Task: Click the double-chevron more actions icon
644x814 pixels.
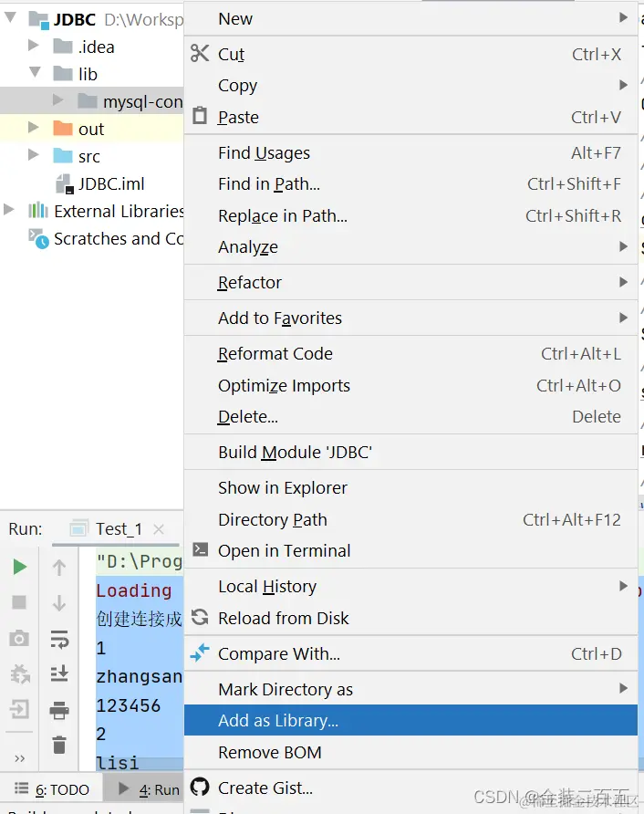Action: click(20, 758)
